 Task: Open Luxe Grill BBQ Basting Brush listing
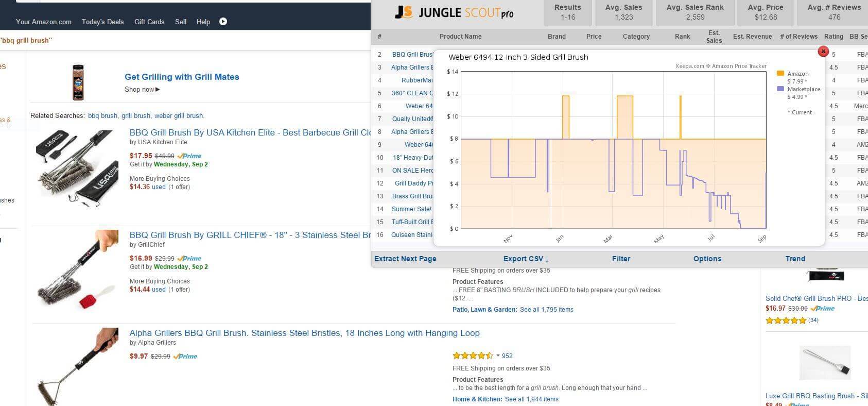pyautogui.click(x=817, y=396)
